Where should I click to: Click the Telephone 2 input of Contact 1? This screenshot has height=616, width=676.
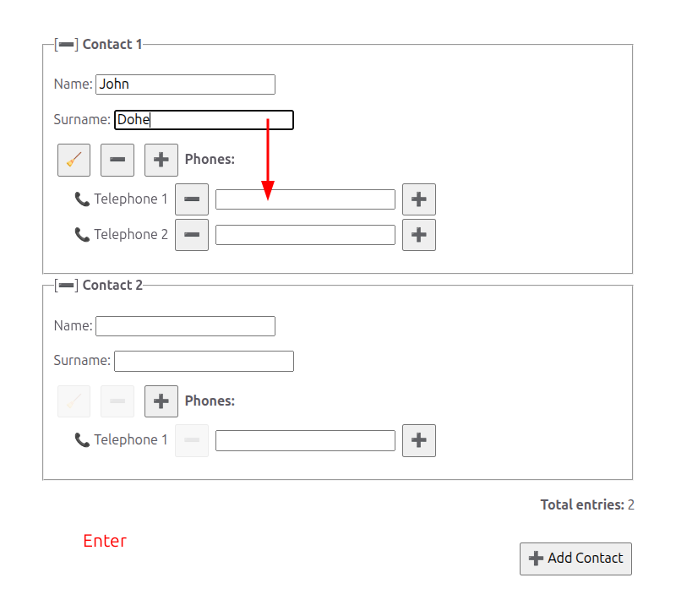[305, 234]
